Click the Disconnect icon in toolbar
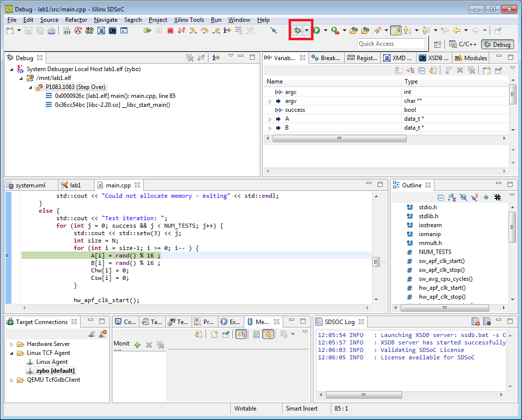 [x=182, y=31]
